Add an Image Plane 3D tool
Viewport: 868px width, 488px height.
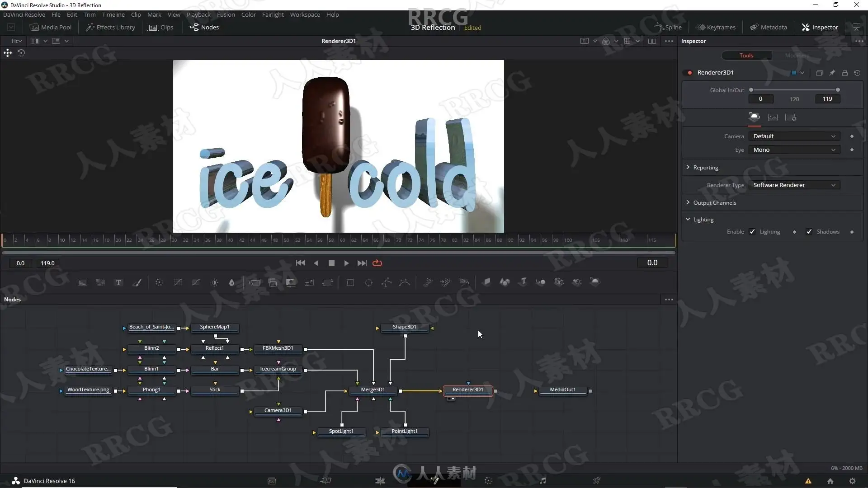click(486, 282)
